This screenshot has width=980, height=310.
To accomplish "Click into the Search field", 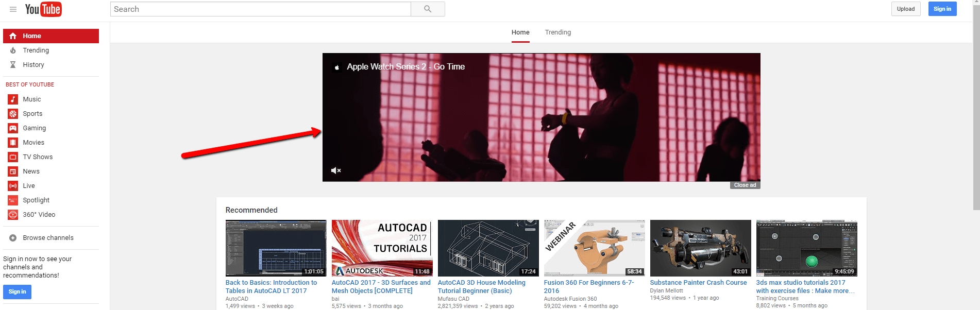I will [x=260, y=9].
